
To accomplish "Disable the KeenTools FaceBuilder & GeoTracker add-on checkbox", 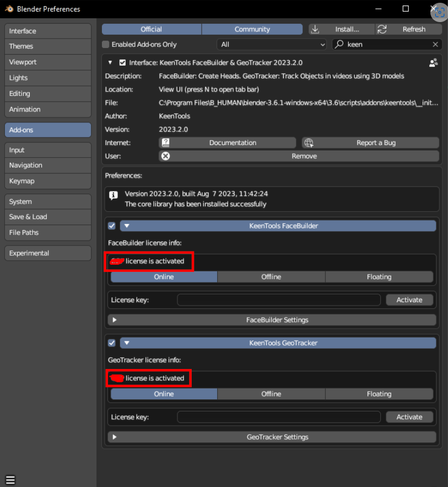I will pyautogui.click(x=122, y=63).
